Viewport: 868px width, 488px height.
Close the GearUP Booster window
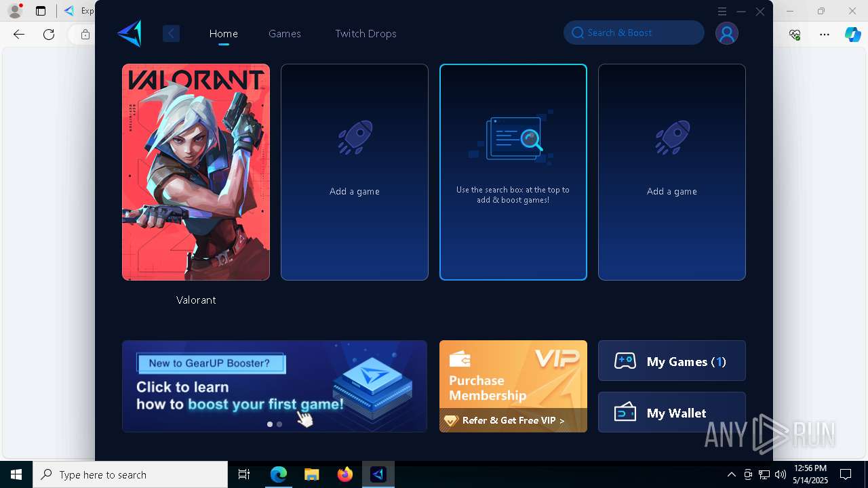(760, 12)
